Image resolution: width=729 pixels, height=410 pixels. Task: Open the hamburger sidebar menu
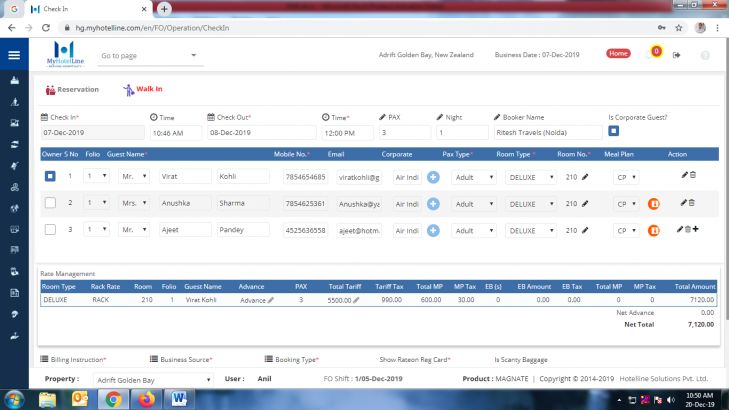click(14, 56)
